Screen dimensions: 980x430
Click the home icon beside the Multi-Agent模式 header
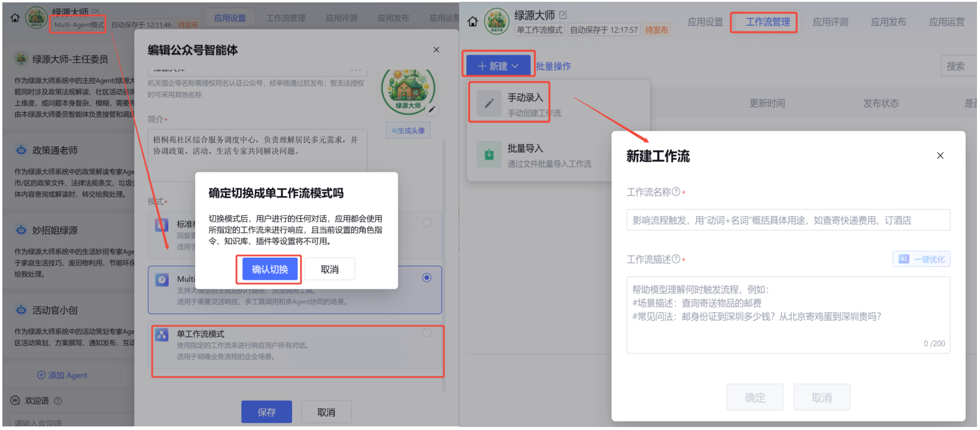tap(16, 18)
